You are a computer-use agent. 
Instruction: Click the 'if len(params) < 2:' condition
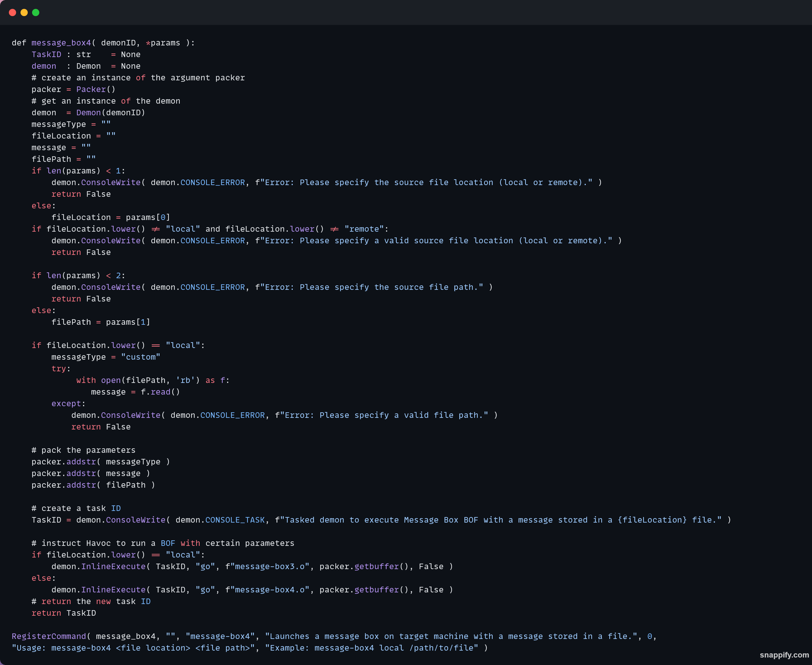point(78,275)
